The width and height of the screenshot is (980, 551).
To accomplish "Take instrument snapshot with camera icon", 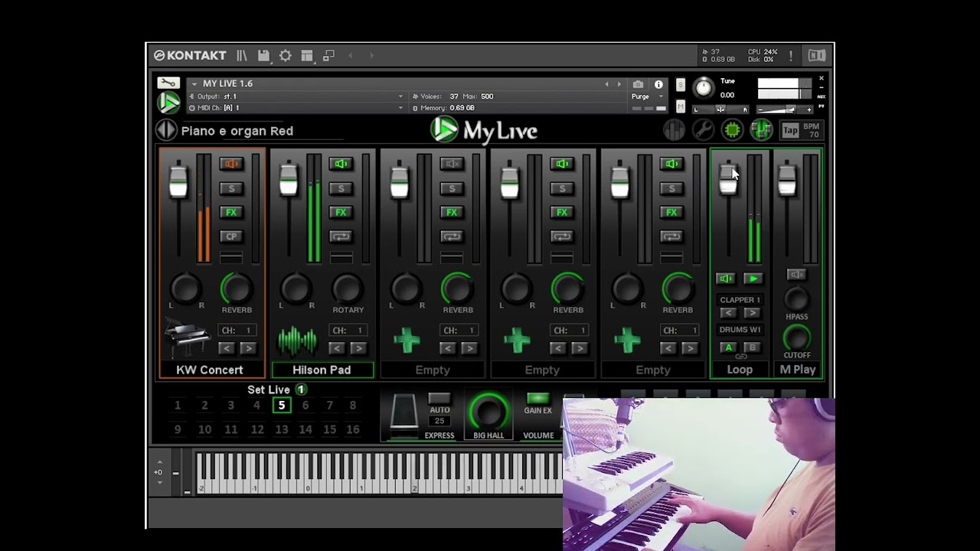I will pos(638,84).
